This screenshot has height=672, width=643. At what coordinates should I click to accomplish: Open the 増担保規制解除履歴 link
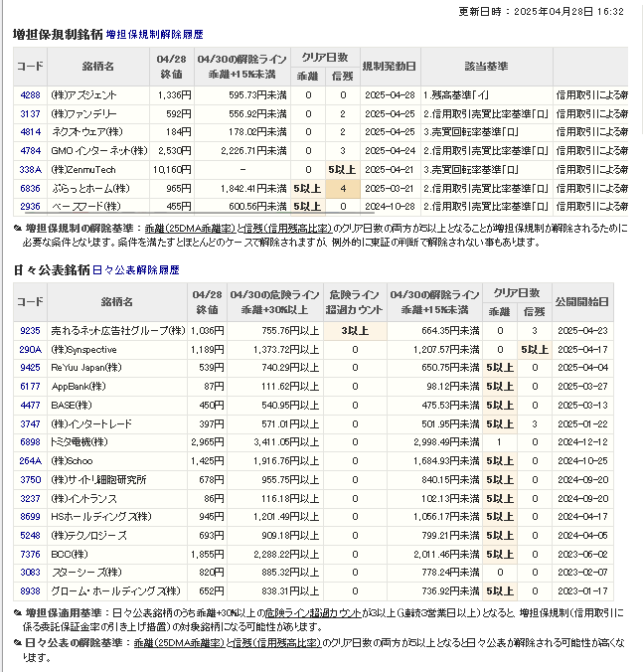[x=155, y=34]
